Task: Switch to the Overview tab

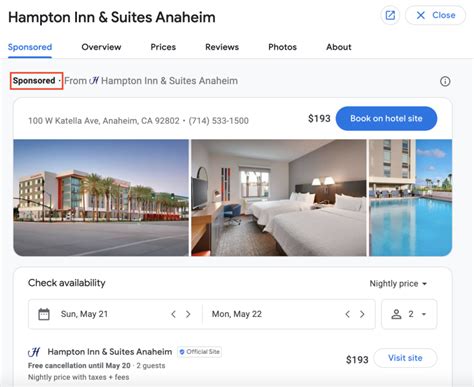Action: (x=101, y=47)
